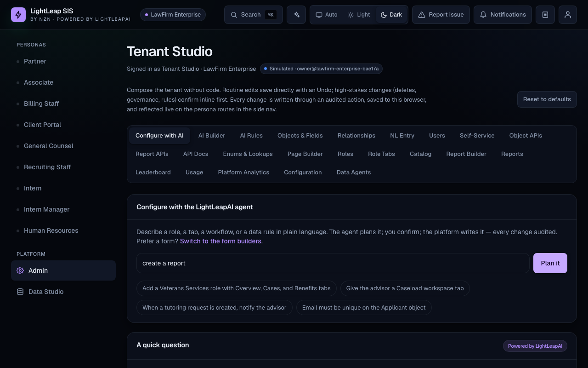This screenshot has width=588, height=368.
Task: Open Enums & Lookups tab
Action: [x=248, y=154]
